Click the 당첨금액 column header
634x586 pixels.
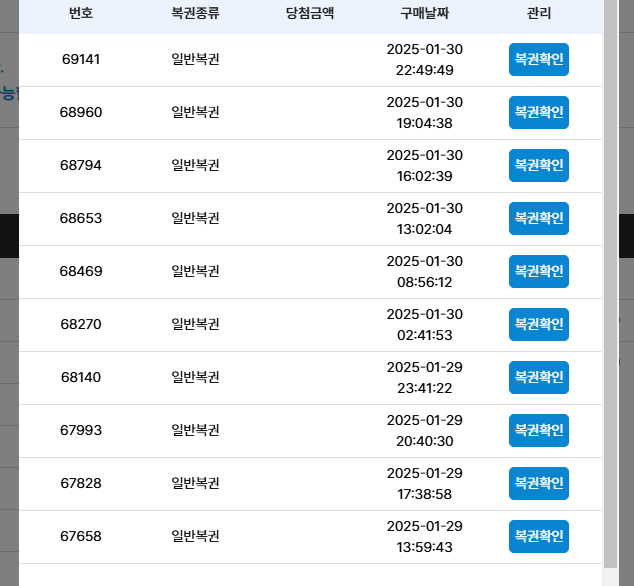[x=310, y=13]
